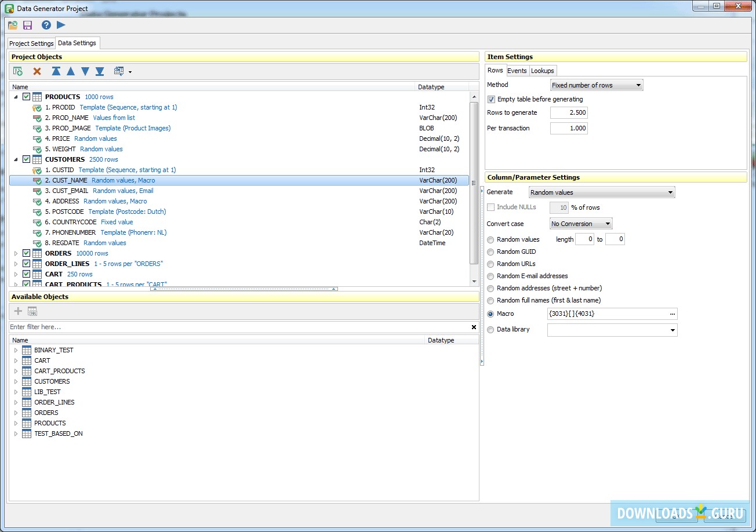This screenshot has width=756, height=532.
Task: Open the Lookups tab in Item Settings
Action: (x=543, y=71)
